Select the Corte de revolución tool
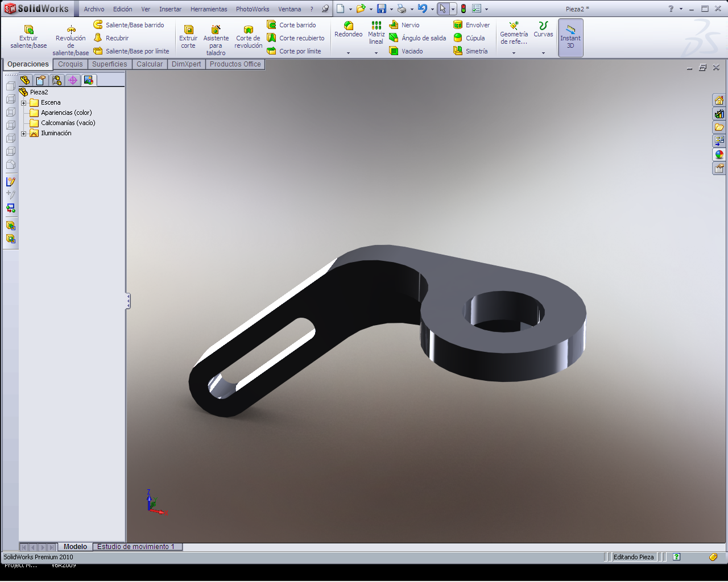The image size is (728, 582). [249, 37]
